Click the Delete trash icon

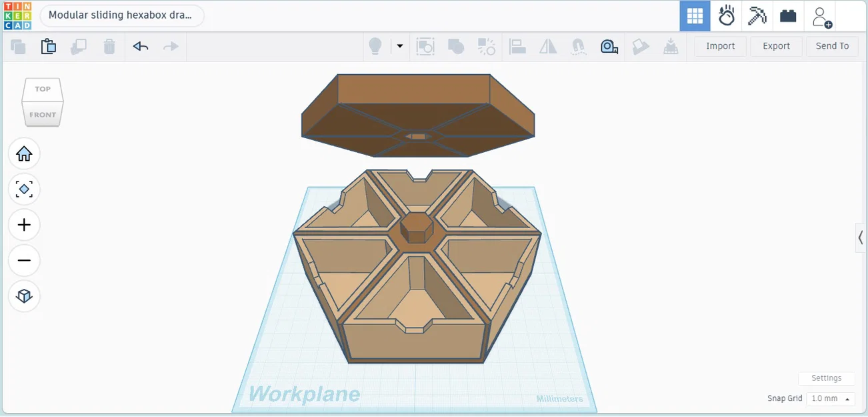pyautogui.click(x=109, y=47)
